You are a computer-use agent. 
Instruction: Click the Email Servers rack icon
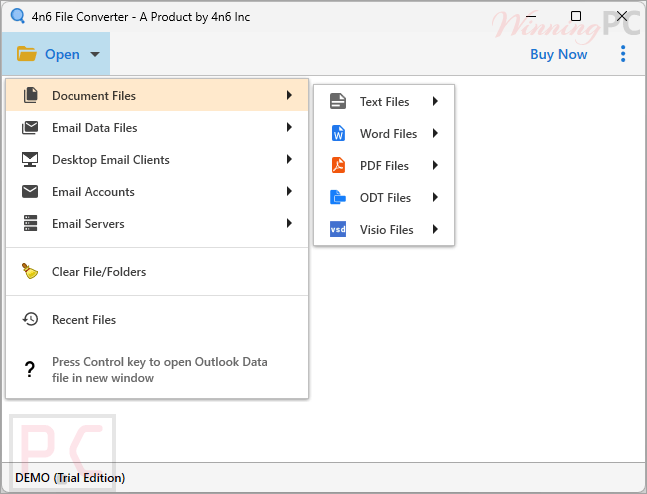coord(30,223)
